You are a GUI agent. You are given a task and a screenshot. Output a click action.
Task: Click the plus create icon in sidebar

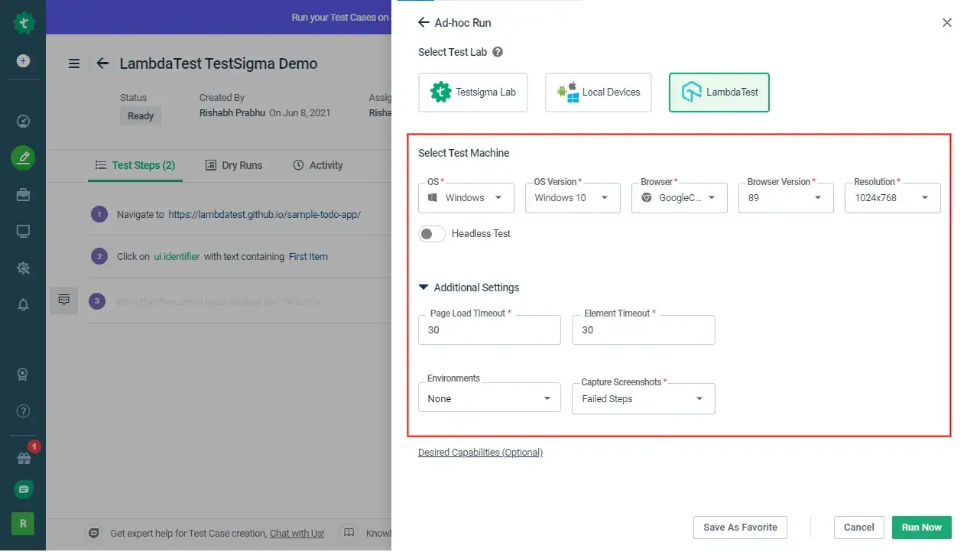pyautogui.click(x=23, y=60)
